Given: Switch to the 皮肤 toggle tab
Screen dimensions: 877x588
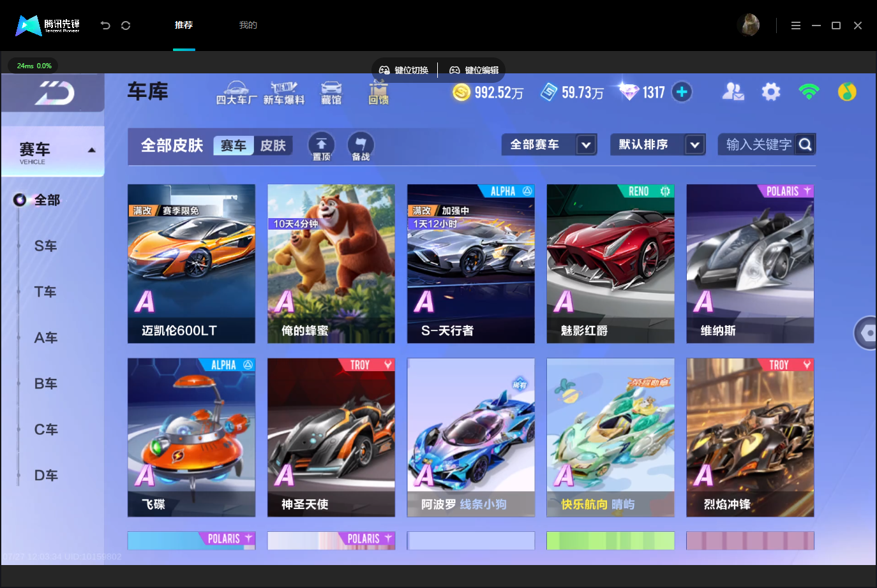Looking at the screenshot, I should (x=273, y=145).
